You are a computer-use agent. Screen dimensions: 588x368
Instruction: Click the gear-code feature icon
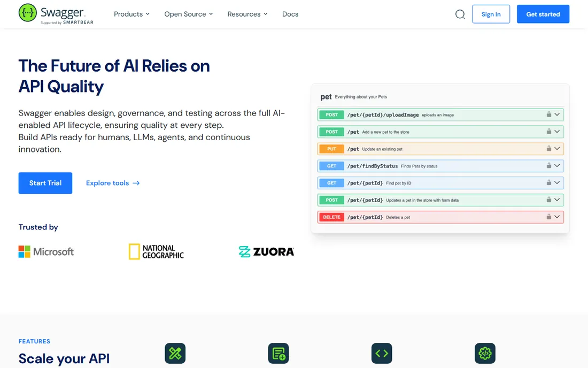click(485, 353)
